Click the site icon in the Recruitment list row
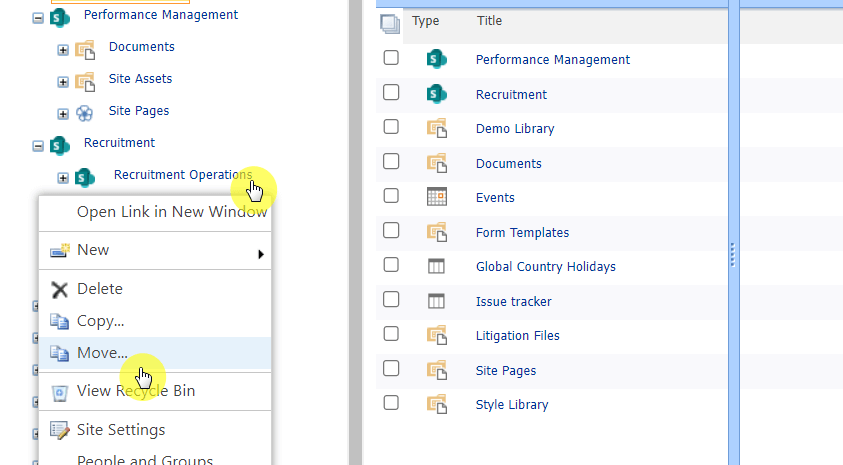843x465 pixels. (437, 94)
